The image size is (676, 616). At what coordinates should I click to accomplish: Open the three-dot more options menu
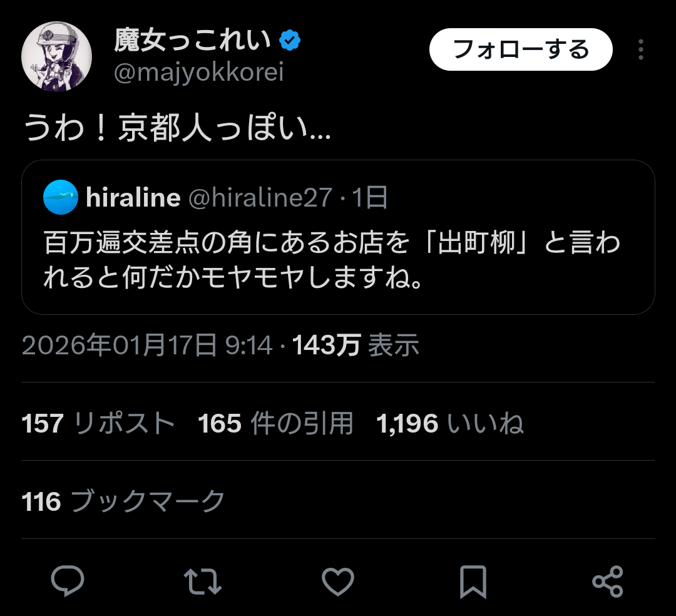[640, 49]
